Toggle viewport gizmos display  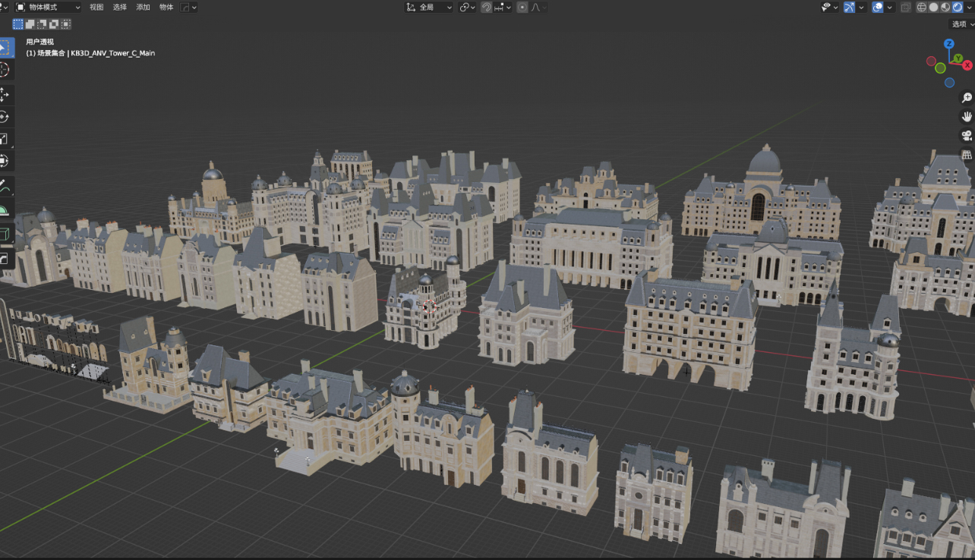tap(850, 7)
